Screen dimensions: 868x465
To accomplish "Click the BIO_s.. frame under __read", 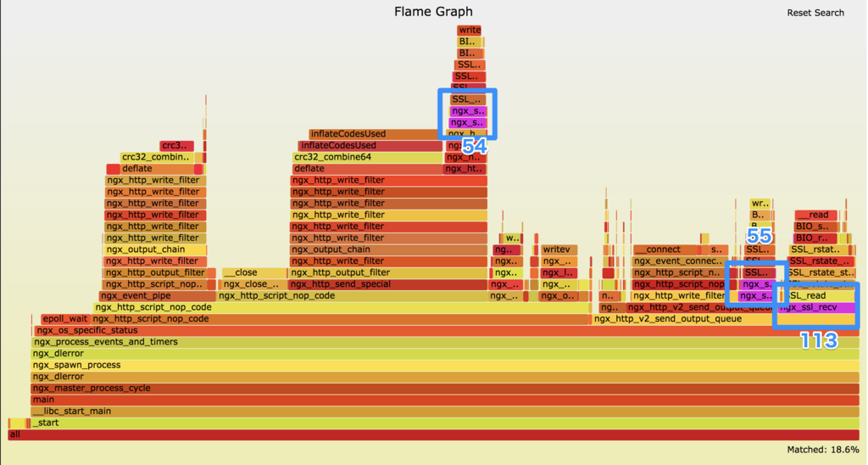I will pyautogui.click(x=815, y=227).
